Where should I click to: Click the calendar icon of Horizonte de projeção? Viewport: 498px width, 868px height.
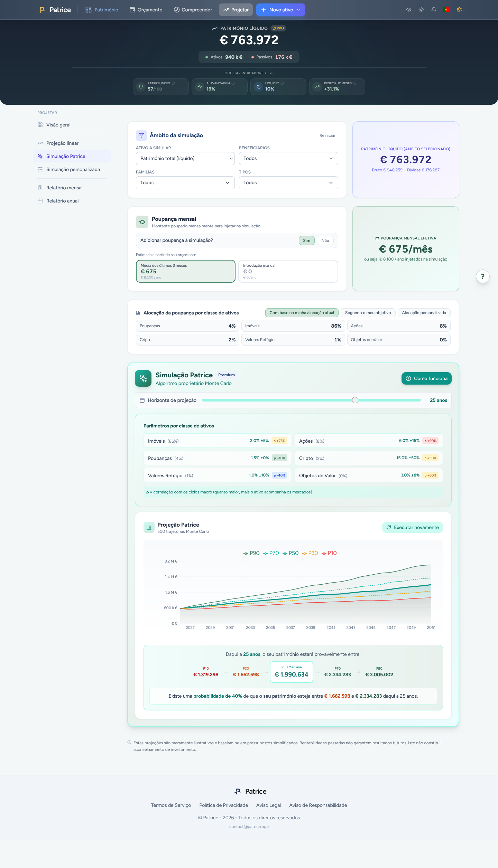point(142,400)
